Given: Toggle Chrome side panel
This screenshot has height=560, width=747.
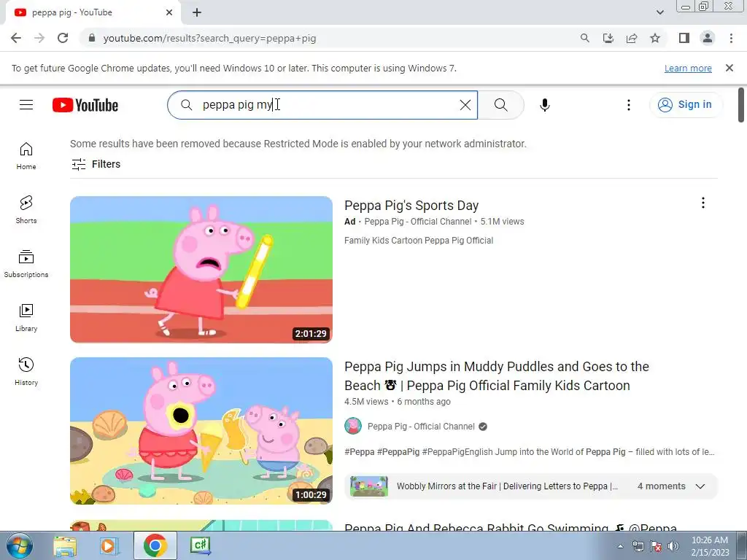Looking at the screenshot, I should [x=684, y=38].
